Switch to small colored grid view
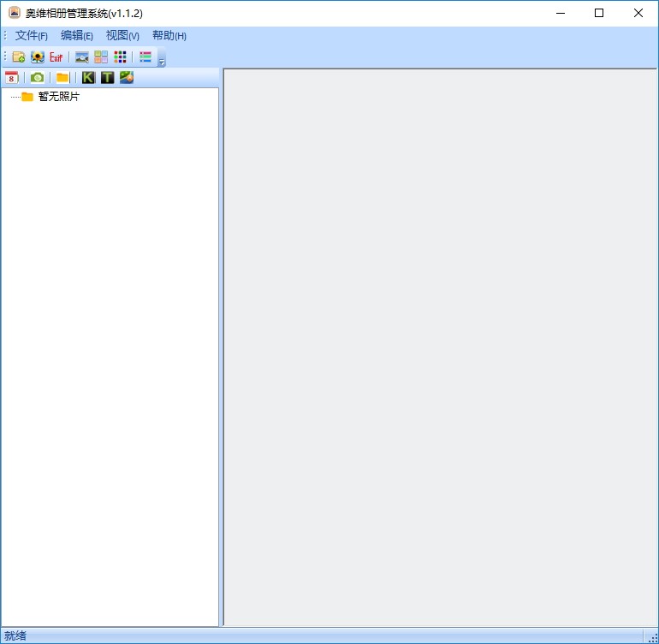 pos(120,57)
